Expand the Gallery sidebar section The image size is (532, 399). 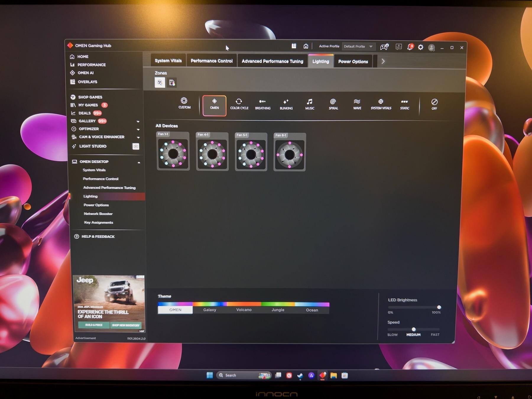point(138,121)
